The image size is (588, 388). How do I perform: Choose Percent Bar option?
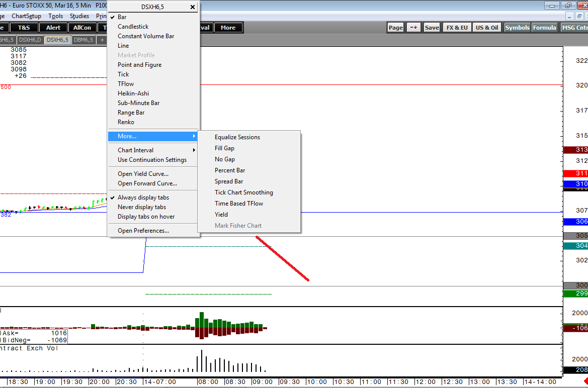point(230,170)
